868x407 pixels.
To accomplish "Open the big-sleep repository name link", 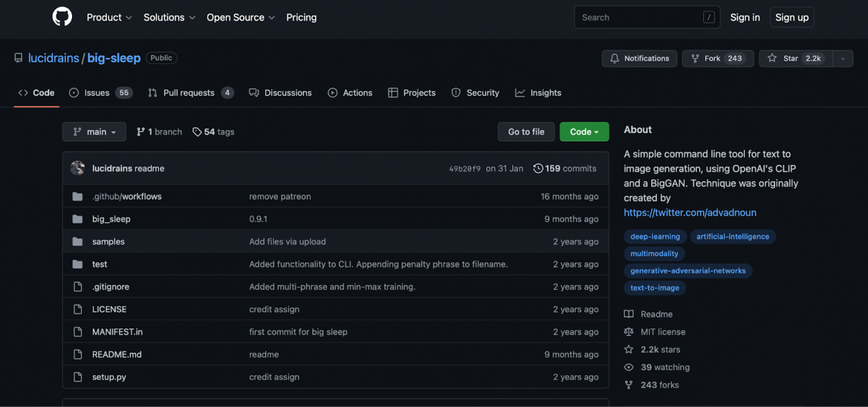I will coord(114,58).
